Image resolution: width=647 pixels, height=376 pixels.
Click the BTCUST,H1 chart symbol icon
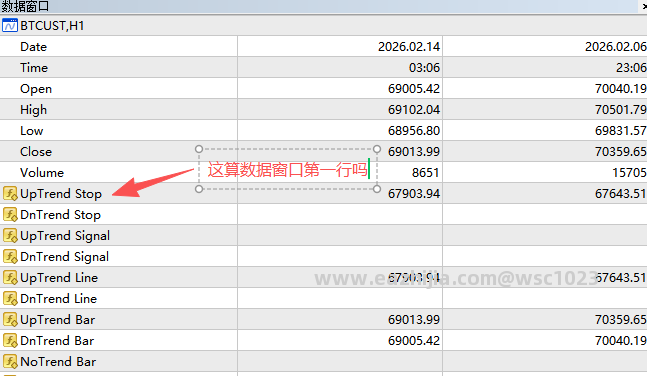tap(9, 26)
